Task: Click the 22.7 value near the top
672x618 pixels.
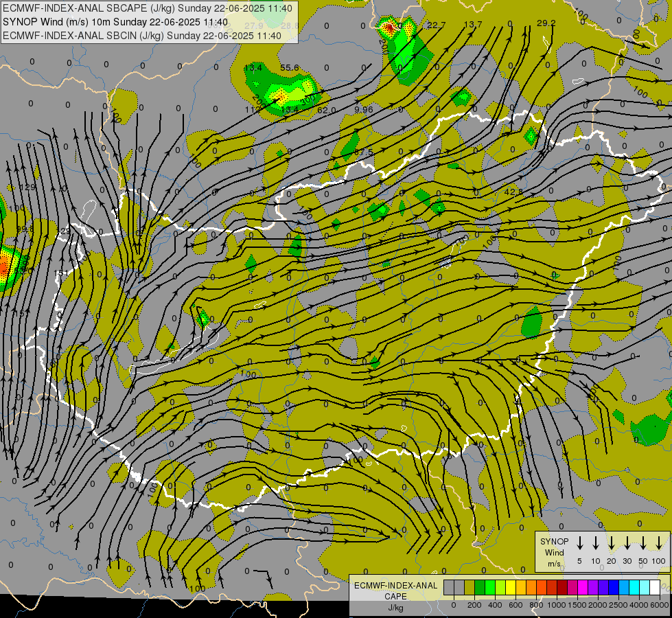Action: tap(437, 25)
